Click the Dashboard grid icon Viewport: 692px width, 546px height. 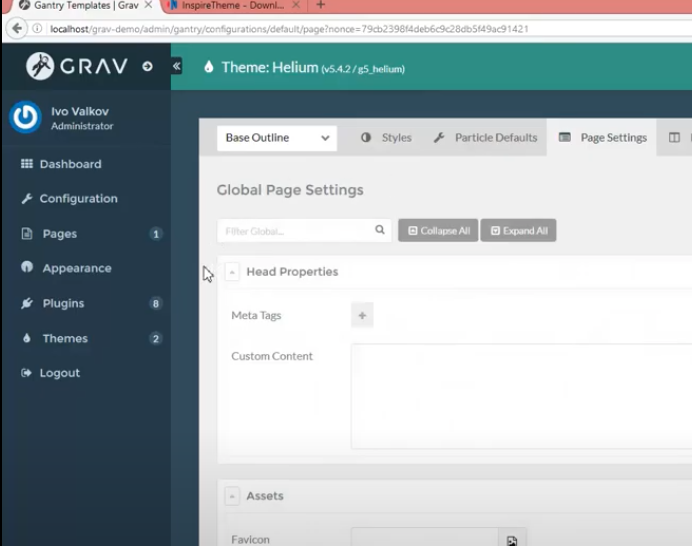[27, 164]
